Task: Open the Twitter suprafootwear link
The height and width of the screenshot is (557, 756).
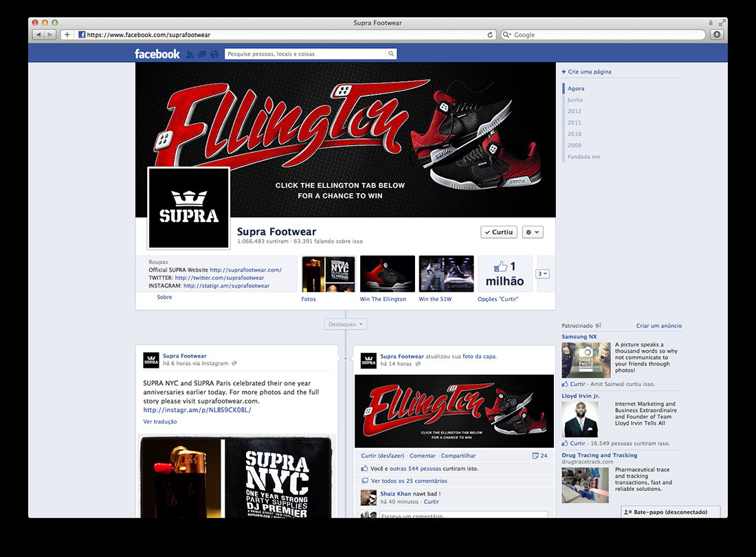Action: click(219, 278)
